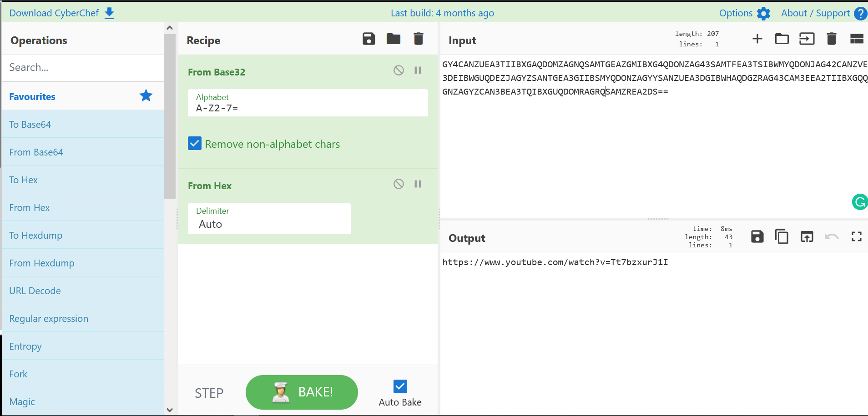The height and width of the screenshot is (416, 868).
Task: Open Grammarly widget in input
Action: (860, 202)
